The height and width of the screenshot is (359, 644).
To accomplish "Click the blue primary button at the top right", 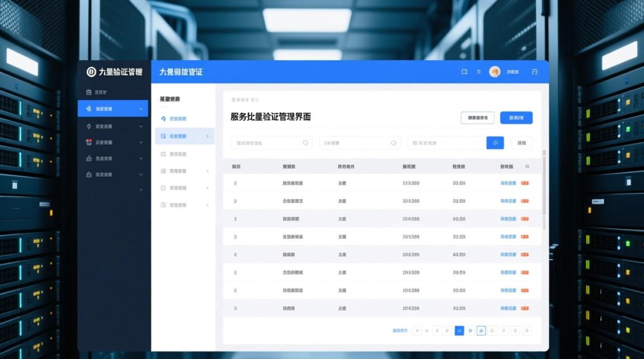I will click(x=516, y=118).
